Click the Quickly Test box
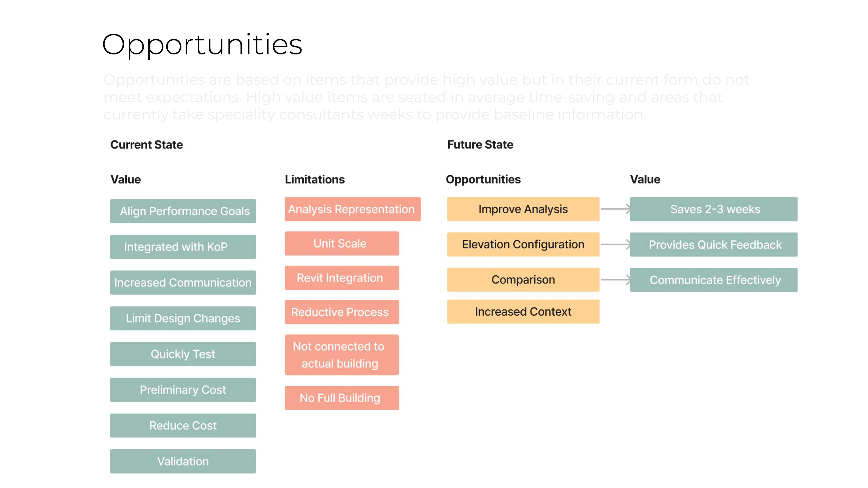868x488 pixels. [x=183, y=354]
